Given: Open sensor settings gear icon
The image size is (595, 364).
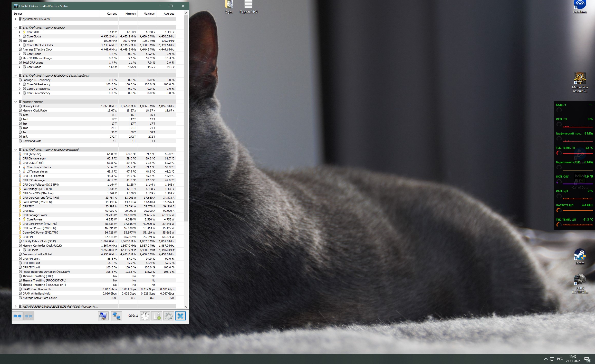Looking at the screenshot, I should point(168,316).
